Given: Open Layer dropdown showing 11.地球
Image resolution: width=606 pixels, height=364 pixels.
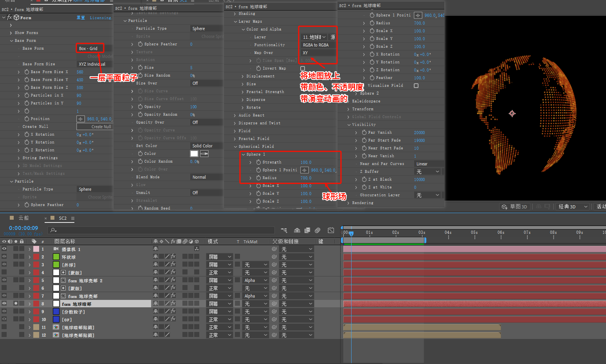Looking at the screenshot, I should [x=314, y=37].
